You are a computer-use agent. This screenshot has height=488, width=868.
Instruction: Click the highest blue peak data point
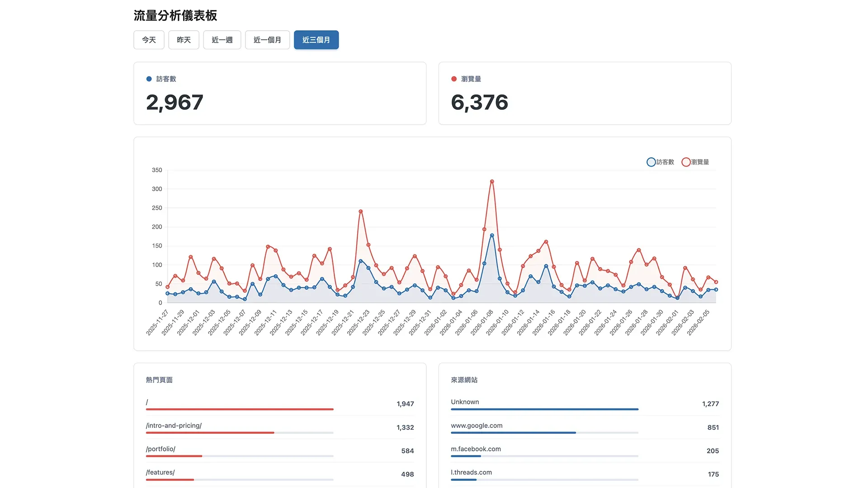click(x=492, y=235)
